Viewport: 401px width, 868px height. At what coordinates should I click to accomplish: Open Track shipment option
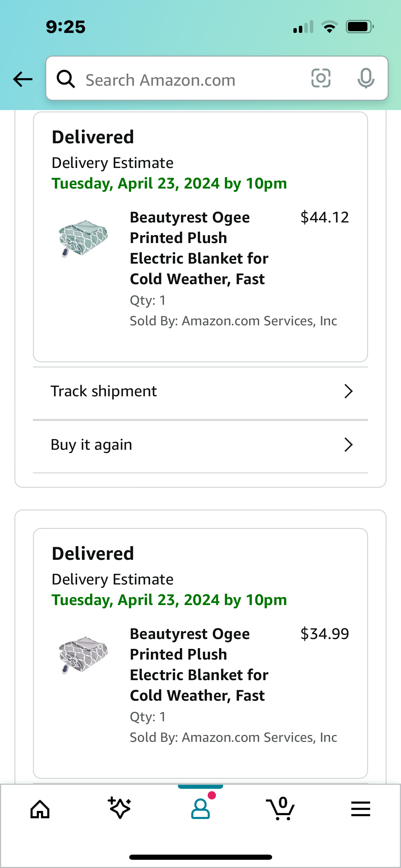pos(200,391)
